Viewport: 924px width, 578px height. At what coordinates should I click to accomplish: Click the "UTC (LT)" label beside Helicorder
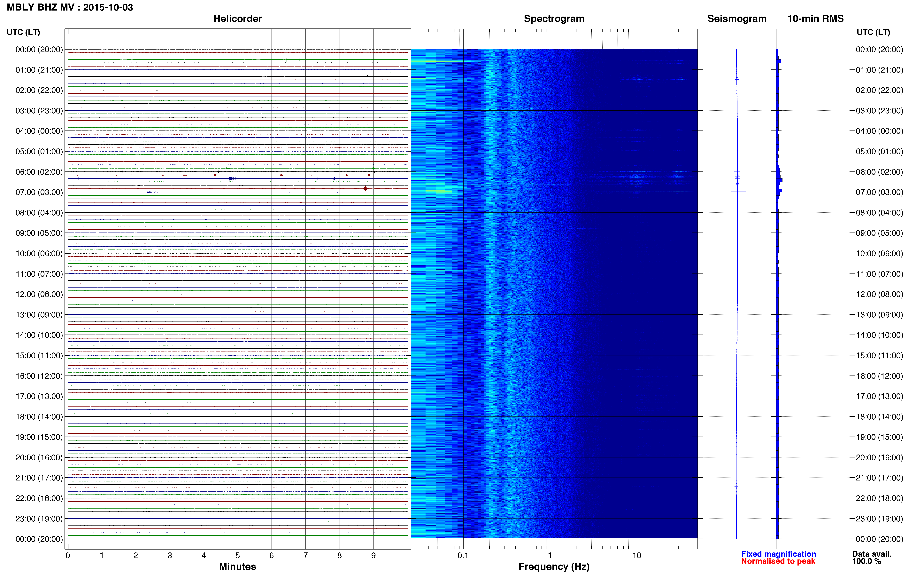(23, 32)
